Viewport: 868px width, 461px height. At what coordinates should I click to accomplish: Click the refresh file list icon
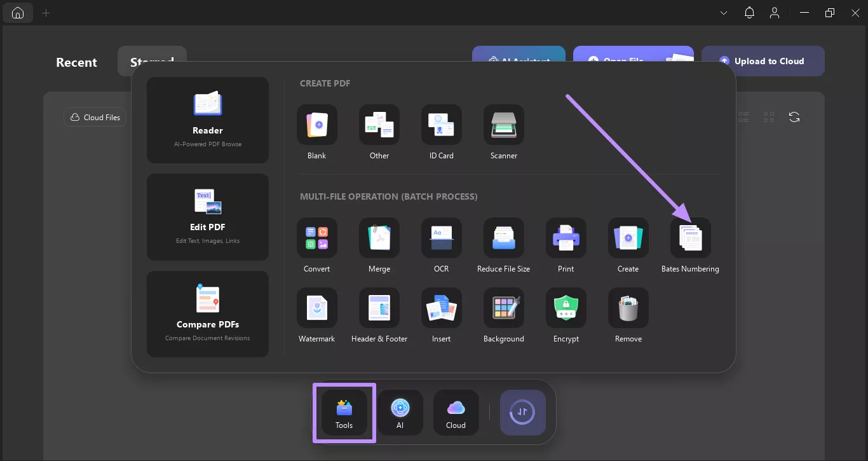click(x=794, y=117)
